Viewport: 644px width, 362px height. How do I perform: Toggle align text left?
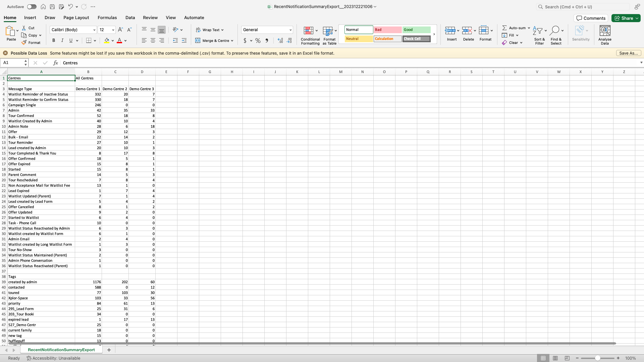tap(144, 41)
